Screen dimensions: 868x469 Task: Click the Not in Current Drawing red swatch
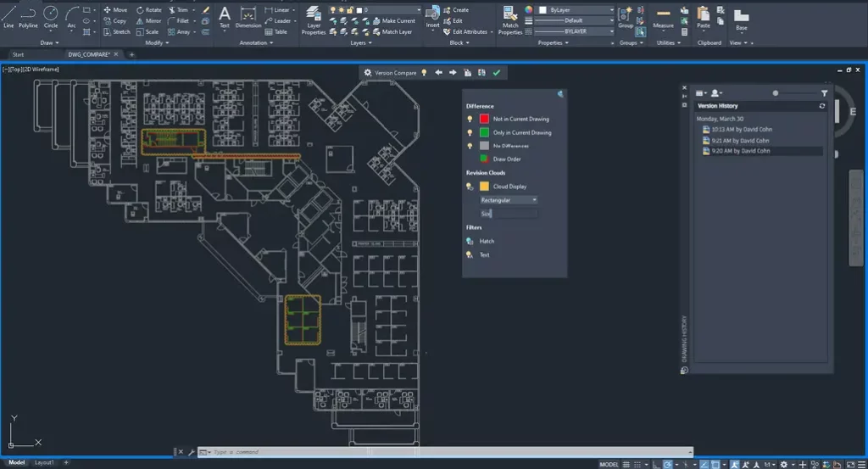click(484, 119)
